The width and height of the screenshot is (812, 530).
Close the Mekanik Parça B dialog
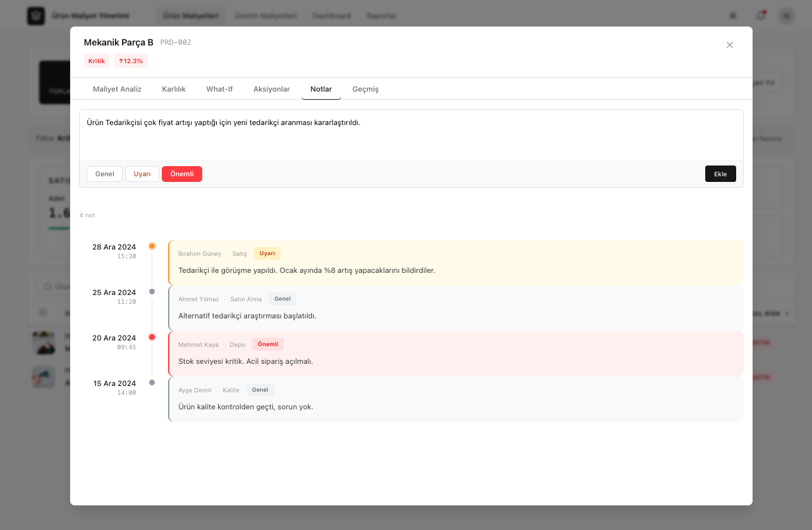[x=730, y=45]
